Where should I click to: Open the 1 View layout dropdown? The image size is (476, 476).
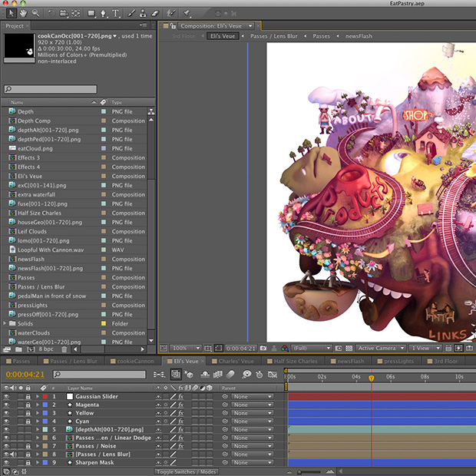click(x=425, y=349)
